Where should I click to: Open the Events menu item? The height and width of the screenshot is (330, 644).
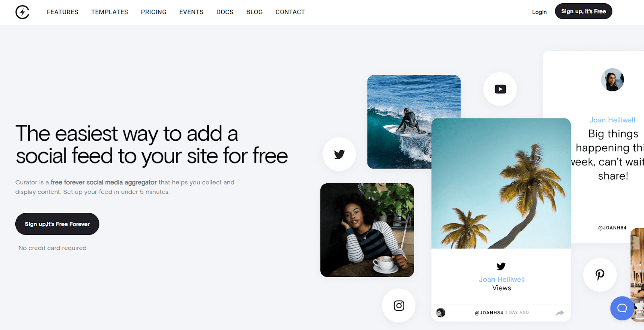click(191, 12)
